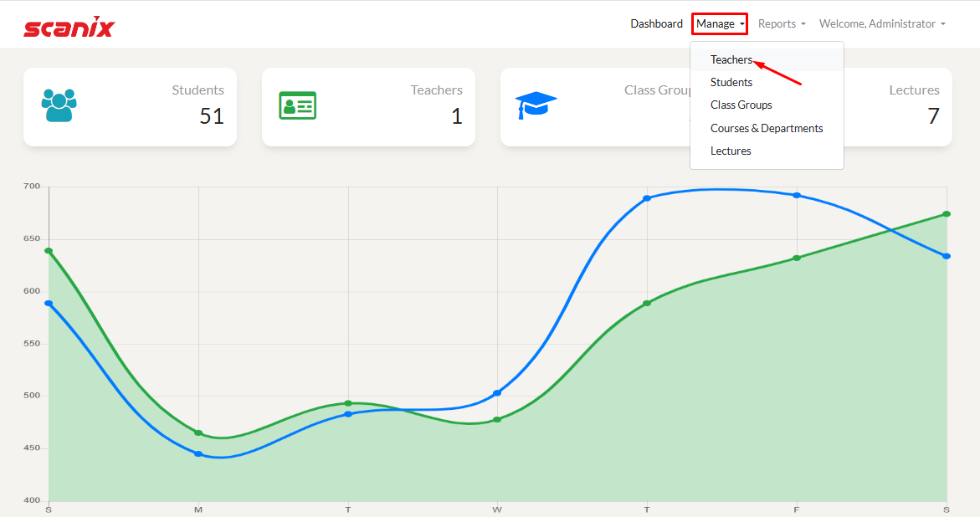
Task: Click the Lectures count 7
Action: 933,116
